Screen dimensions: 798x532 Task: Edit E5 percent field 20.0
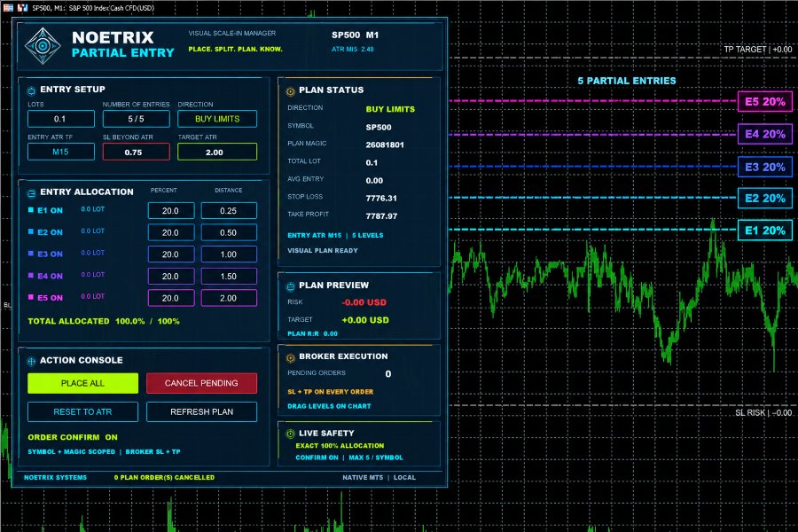pos(171,298)
